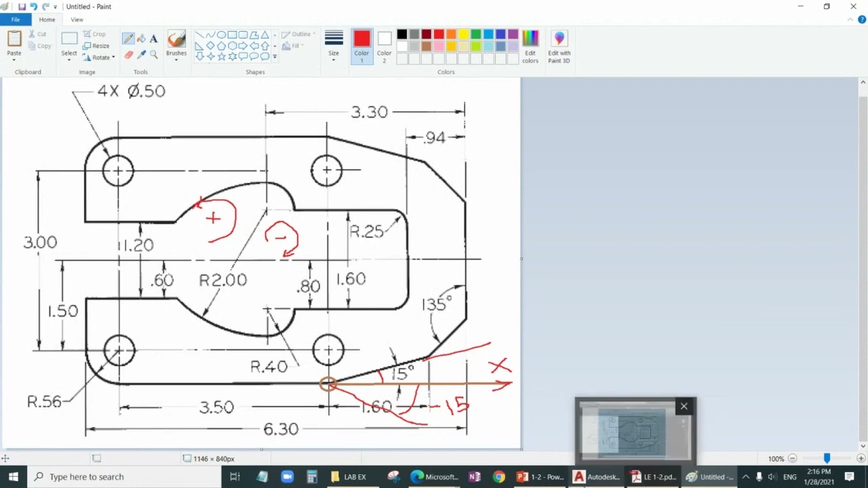
Task: Choose the Diamond shape
Action: pyautogui.click(x=210, y=46)
